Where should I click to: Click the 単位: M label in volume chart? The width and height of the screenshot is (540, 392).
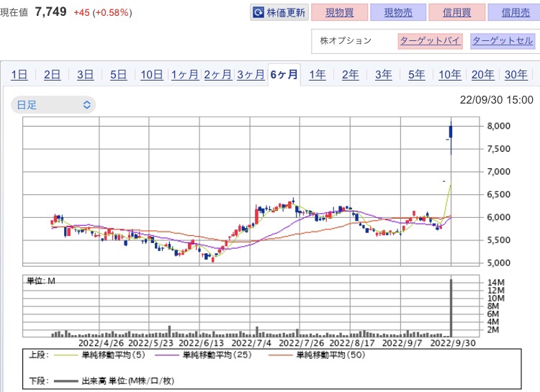point(41,281)
